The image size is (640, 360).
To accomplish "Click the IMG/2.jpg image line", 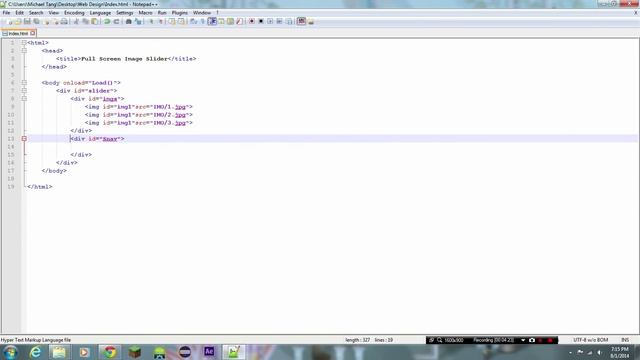I will [x=138, y=115].
